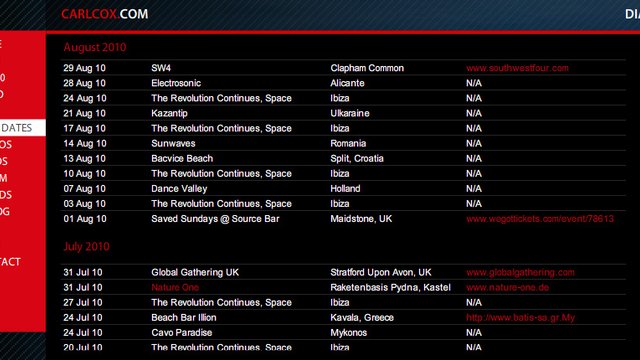The image size is (640, 360).
Task: Click the Sunwaves event name
Action: [x=173, y=144]
